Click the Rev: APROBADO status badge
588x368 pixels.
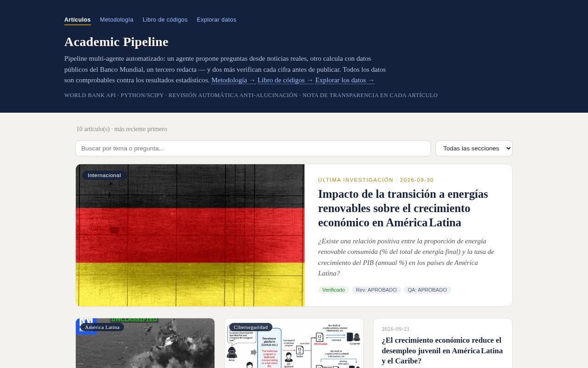[x=376, y=290]
